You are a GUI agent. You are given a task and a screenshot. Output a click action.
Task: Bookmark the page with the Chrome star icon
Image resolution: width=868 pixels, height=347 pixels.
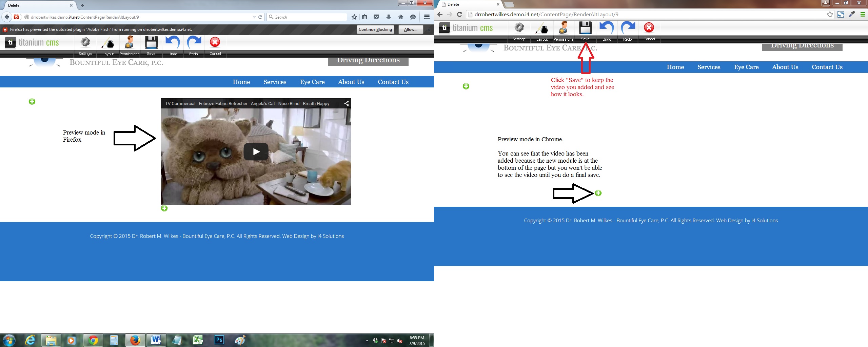click(830, 15)
